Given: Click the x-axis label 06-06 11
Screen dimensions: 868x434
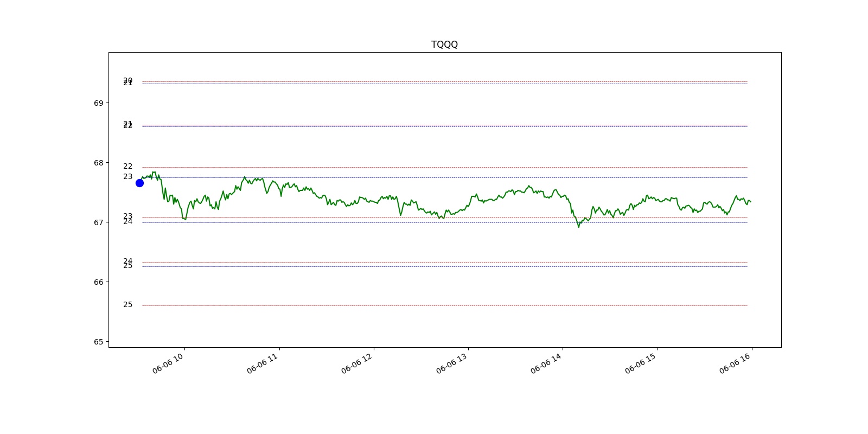Looking at the screenshot, I should click(x=263, y=363).
